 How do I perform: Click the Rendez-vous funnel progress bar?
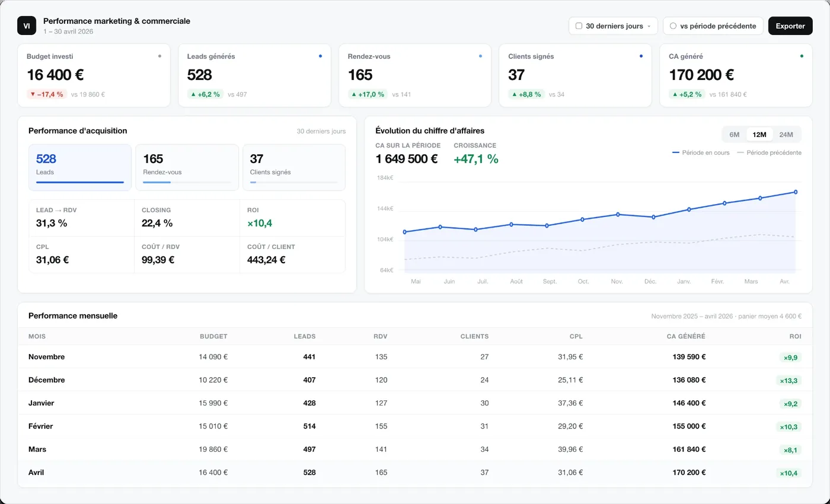(187, 182)
